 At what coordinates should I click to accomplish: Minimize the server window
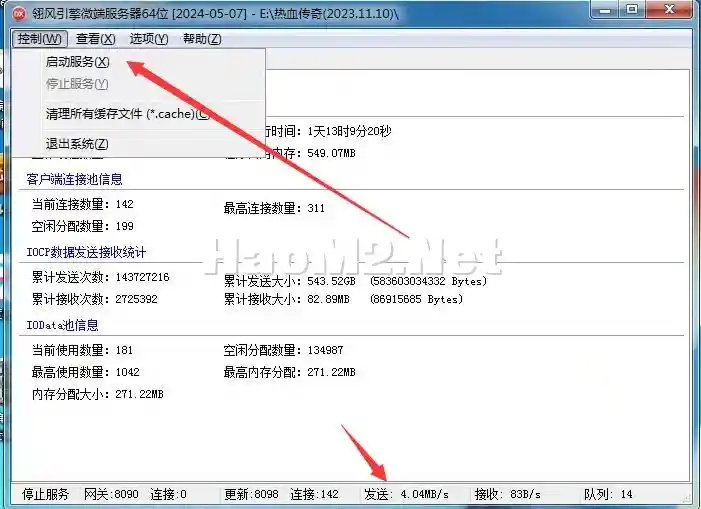pos(605,10)
